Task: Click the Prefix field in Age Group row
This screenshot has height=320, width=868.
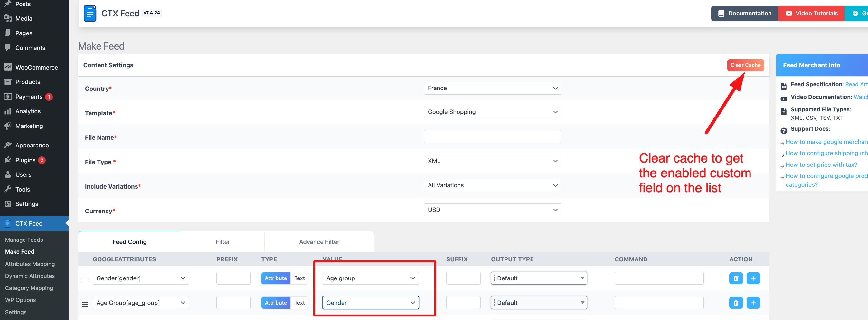Action: pos(233,303)
